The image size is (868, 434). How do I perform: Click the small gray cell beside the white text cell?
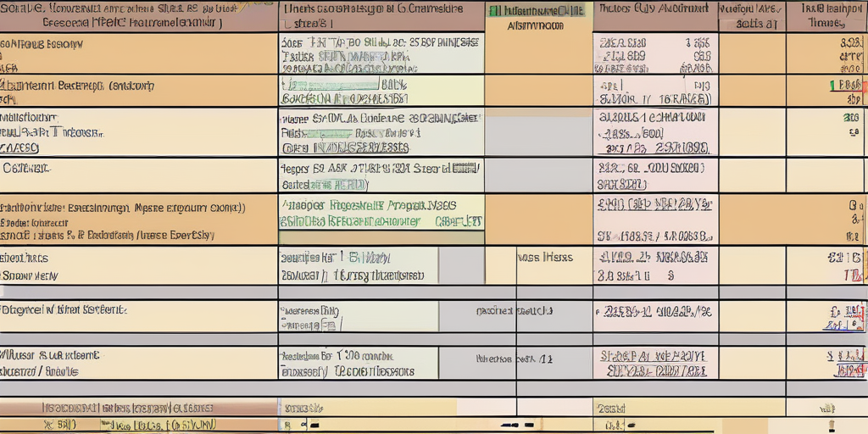point(461,264)
